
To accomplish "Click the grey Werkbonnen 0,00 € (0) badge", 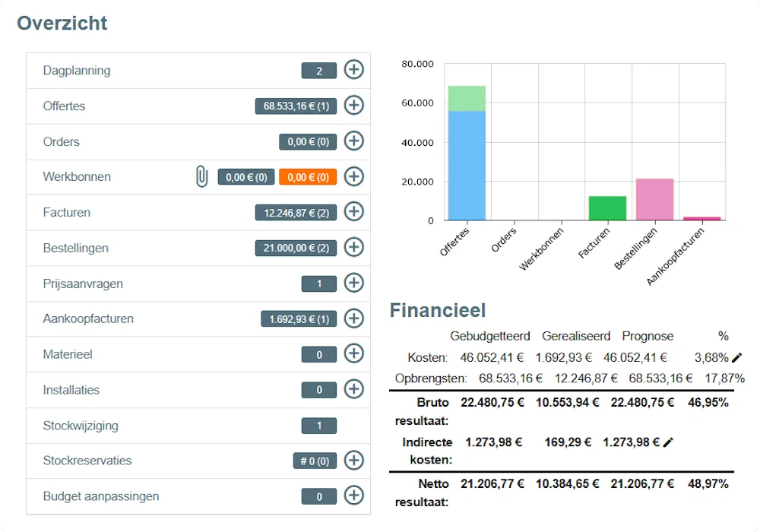I will (x=246, y=177).
